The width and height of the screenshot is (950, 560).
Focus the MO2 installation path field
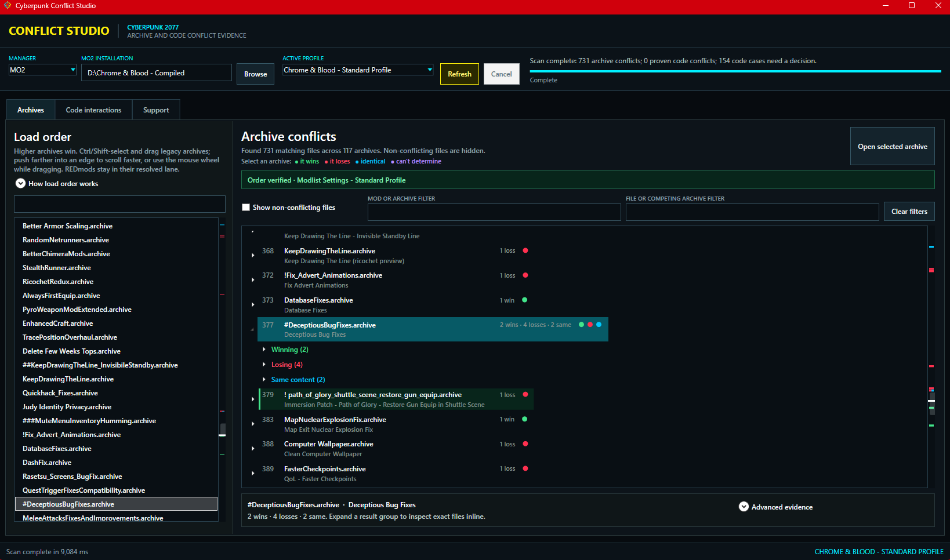[x=157, y=73]
